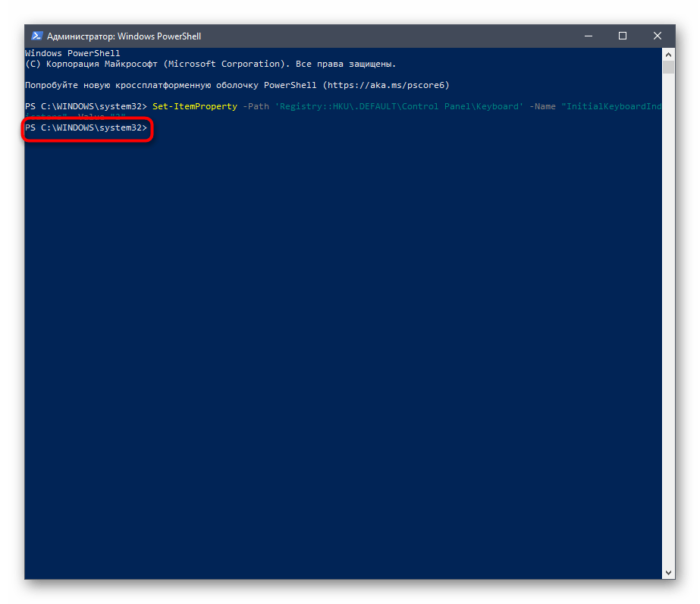Viewport: 700px width, 604px height.
Task: Click the vertical scrollbar thumb
Action: click(668, 68)
